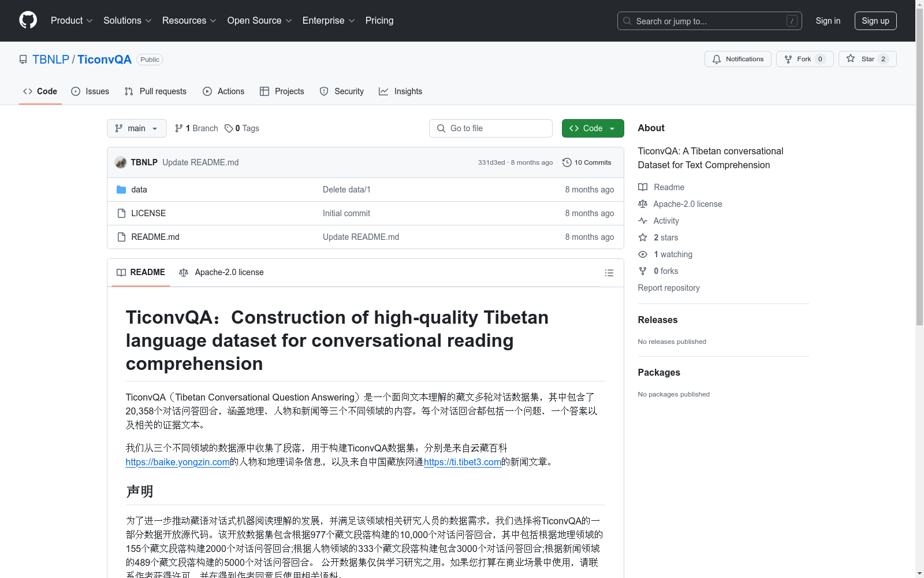View the 1 Branch link
Image resolution: width=924 pixels, height=578 pixels.
[x=196, y=128]
